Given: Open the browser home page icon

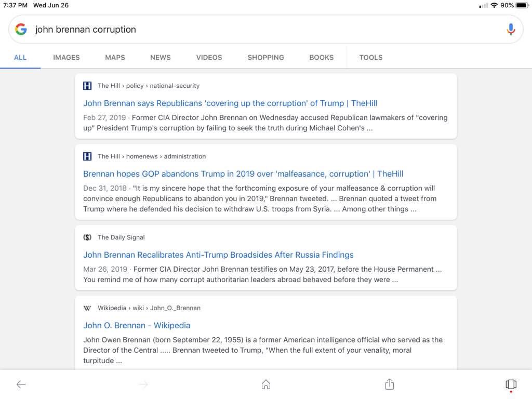Looking at the screenshot, I should [266, 384].
